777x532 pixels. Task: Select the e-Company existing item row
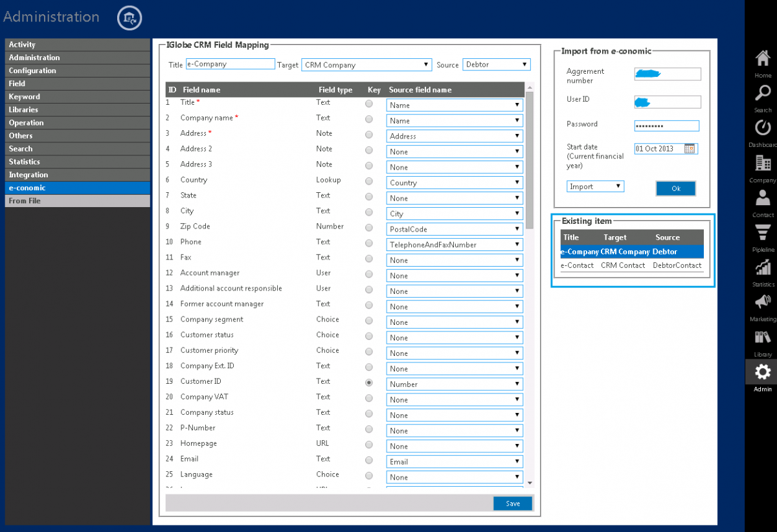632,252
